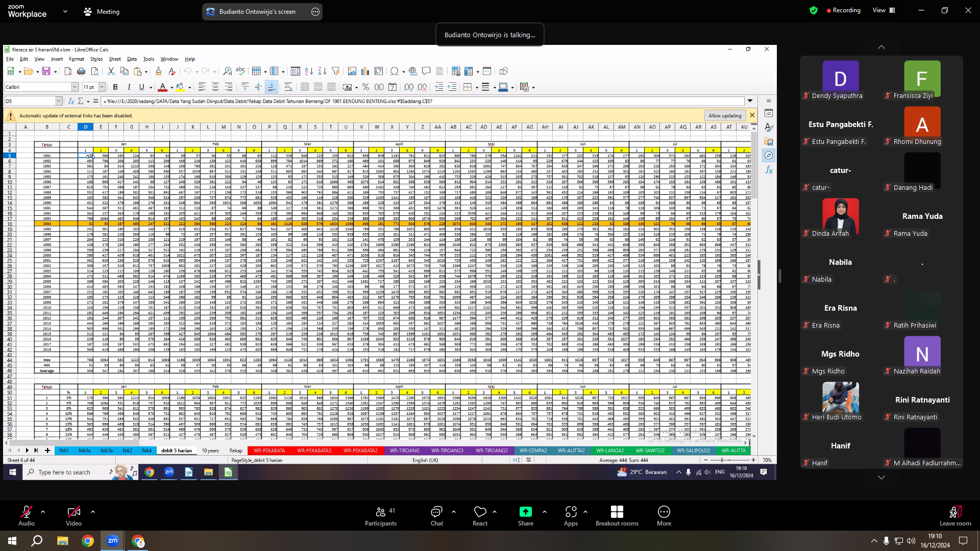Open the Format menu
This screenshot has width=980, height=551.
tap(77, 59)
